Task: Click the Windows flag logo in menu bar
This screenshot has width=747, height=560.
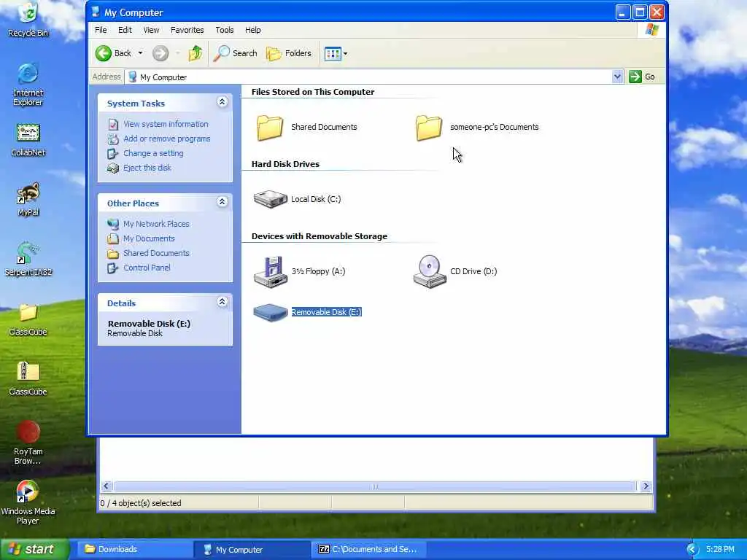Action: (651, 29)
